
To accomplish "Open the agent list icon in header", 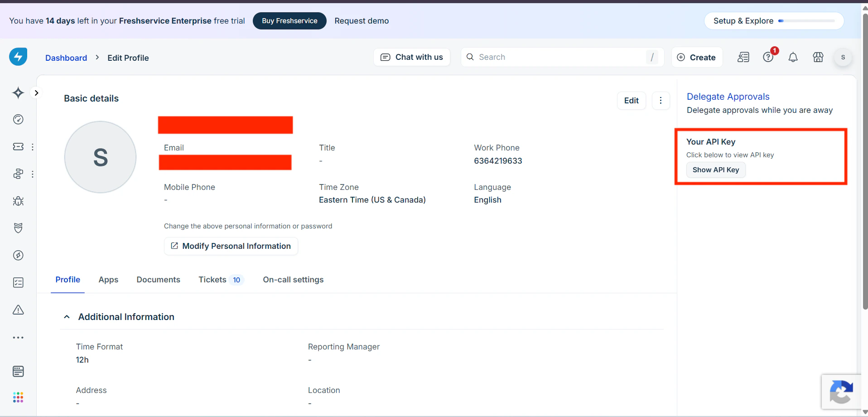I will (743, 57).
